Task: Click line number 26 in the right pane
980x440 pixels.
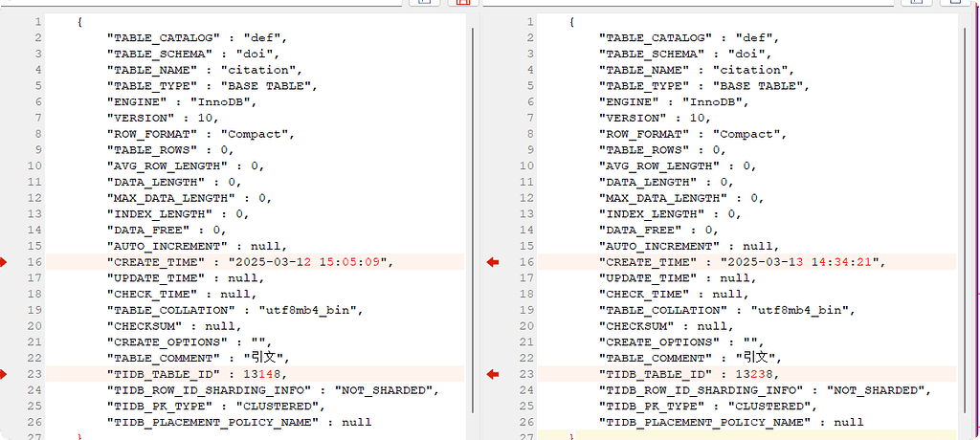Action: click(524, 422)
